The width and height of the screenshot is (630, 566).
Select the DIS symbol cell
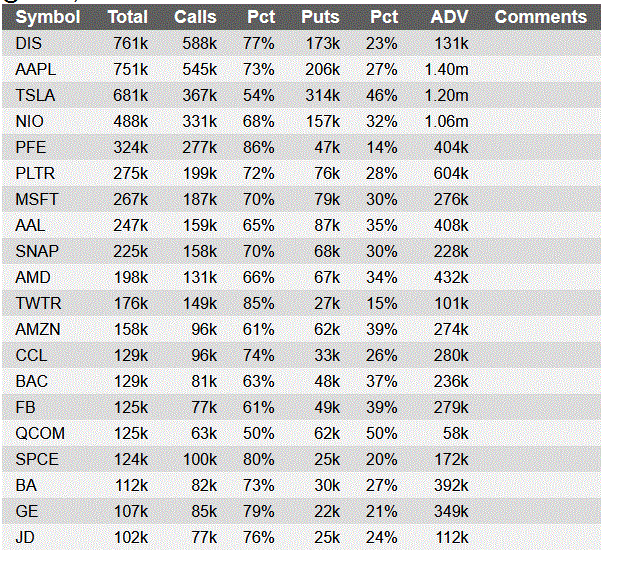click(28, 43)
